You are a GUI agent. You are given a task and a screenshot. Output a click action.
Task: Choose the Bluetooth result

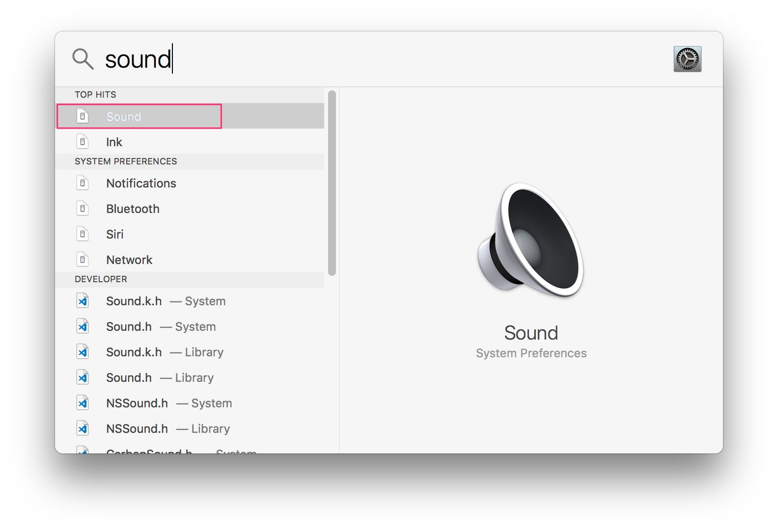[190, 209]
